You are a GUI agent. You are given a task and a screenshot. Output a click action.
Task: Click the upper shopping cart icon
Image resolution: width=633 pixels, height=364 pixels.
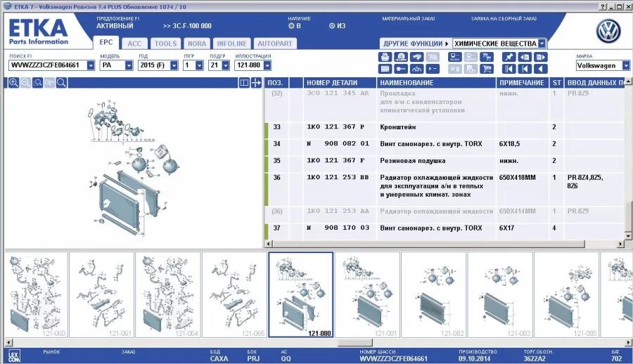pyautogui.click(x=487, y=57)
